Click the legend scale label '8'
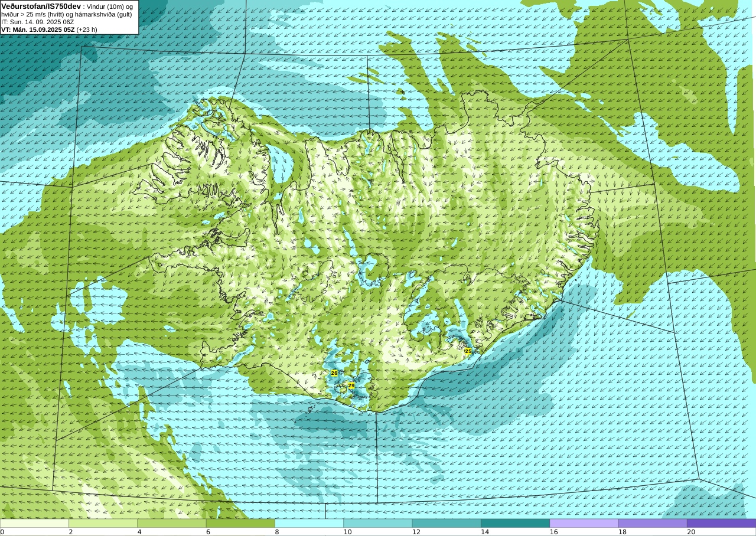The height and width of the screenshot is (536, 756). point(276,532)
